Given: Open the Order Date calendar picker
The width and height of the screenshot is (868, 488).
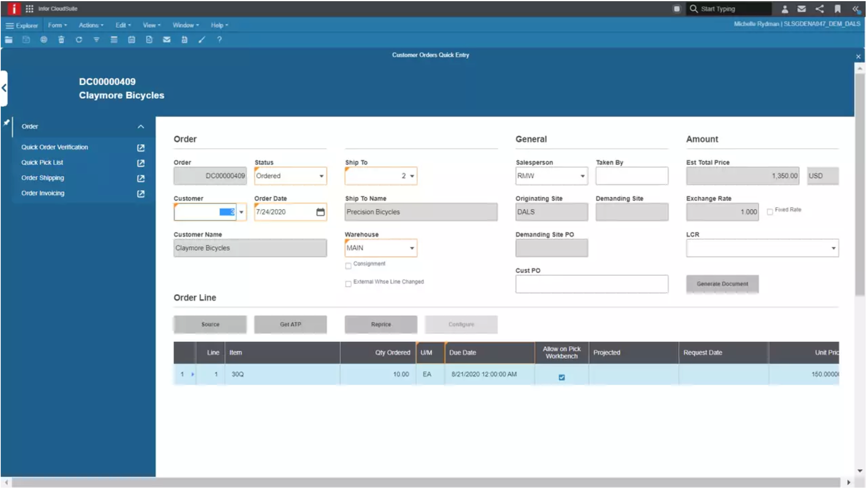Looking at the screenshot, I should [321, 212].
